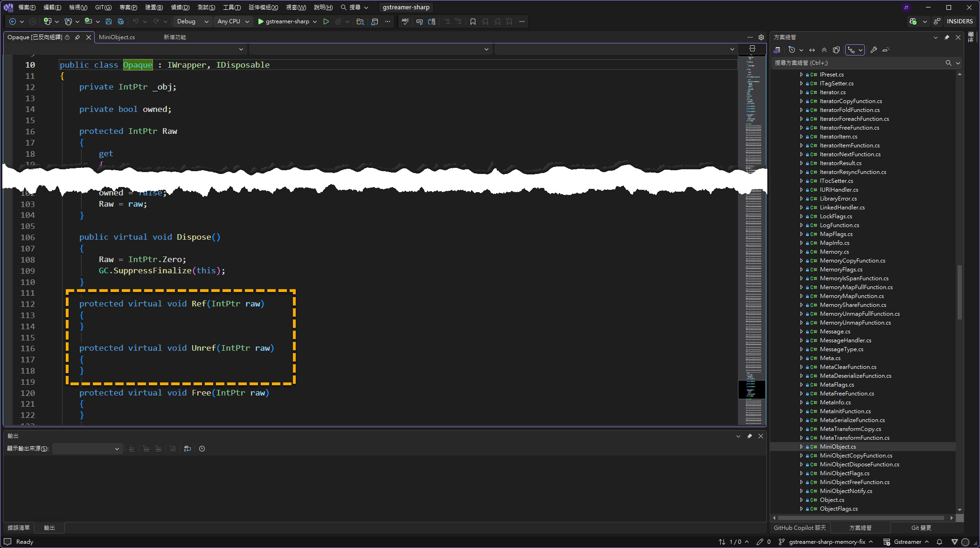
Task: Toggle auto-hide pin of Solution Explorer panel
Action: point(947,37)
